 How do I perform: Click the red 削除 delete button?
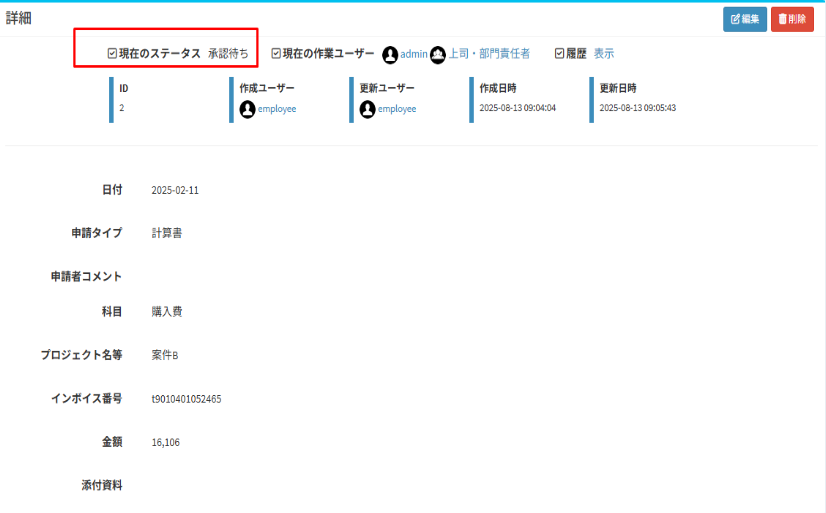pos(792,19)
